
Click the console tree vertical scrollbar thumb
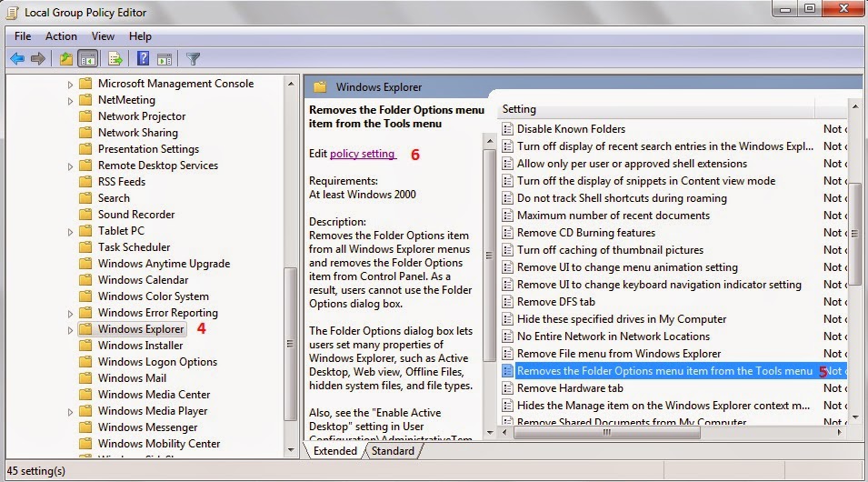[290, 344]
